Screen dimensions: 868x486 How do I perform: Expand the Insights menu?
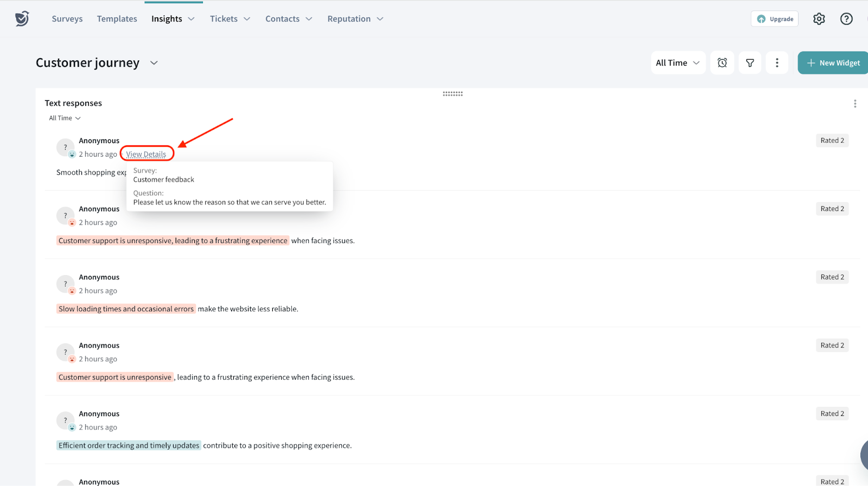[173, 19]
